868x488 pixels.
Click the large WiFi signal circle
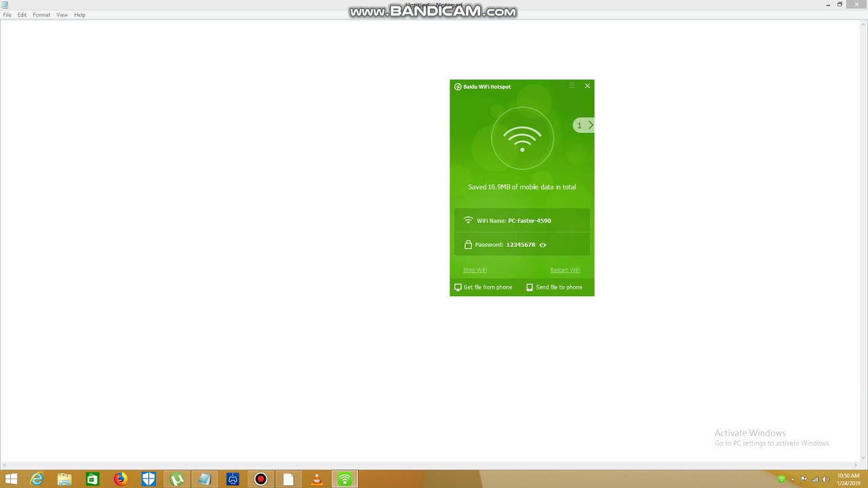pyautogui.click(x=522, y=138)
